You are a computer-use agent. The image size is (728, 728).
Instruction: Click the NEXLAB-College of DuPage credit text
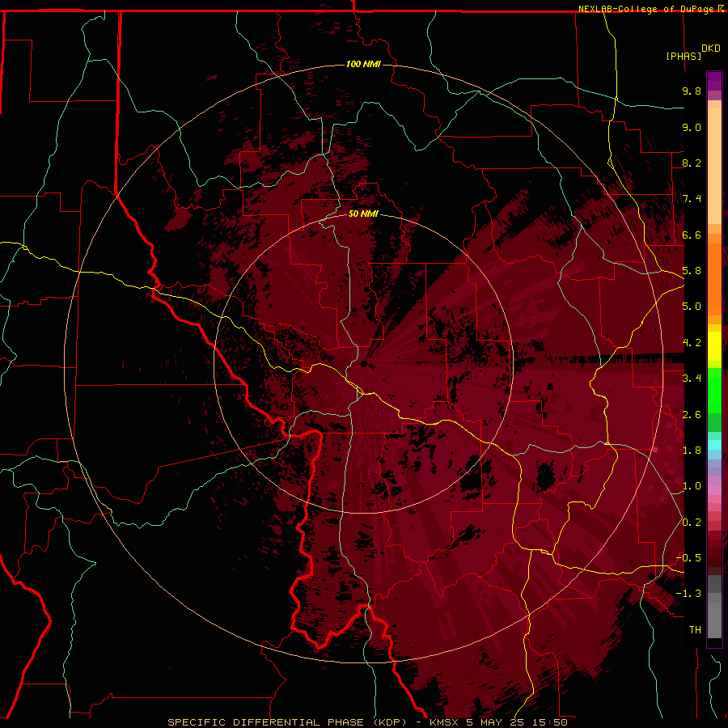[x=645, y=9]
